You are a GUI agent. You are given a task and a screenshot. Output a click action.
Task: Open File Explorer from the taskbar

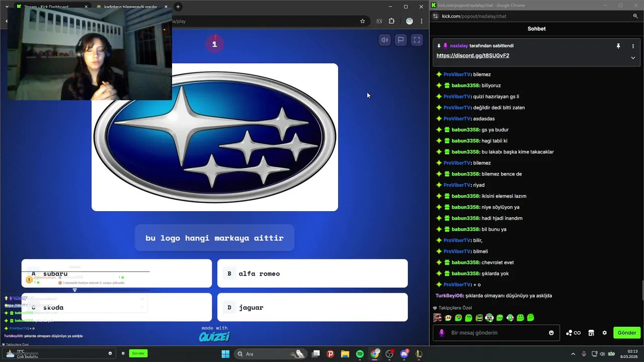pyautogui.click(x=345, y=354)
